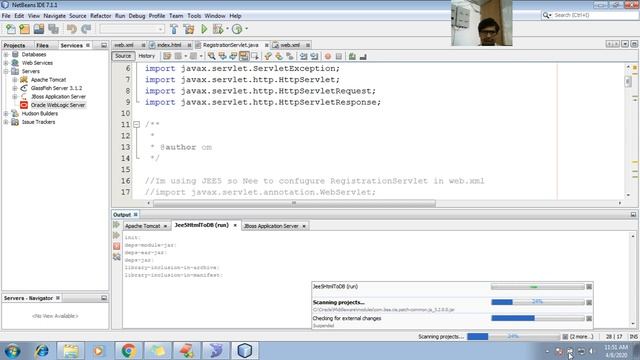Expand the Apache Tomcat server node
The width and height of the screenshot is (640, 360).
[x=15, y=80]
